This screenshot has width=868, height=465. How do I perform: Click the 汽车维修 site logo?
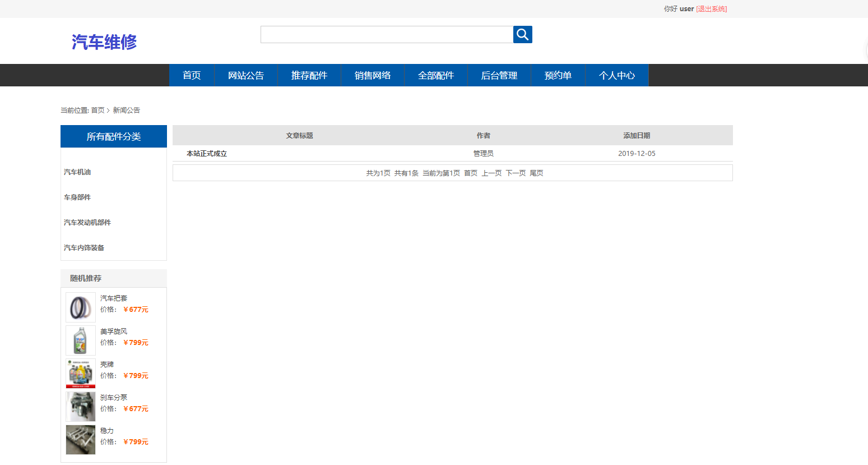tap(104, 42)
